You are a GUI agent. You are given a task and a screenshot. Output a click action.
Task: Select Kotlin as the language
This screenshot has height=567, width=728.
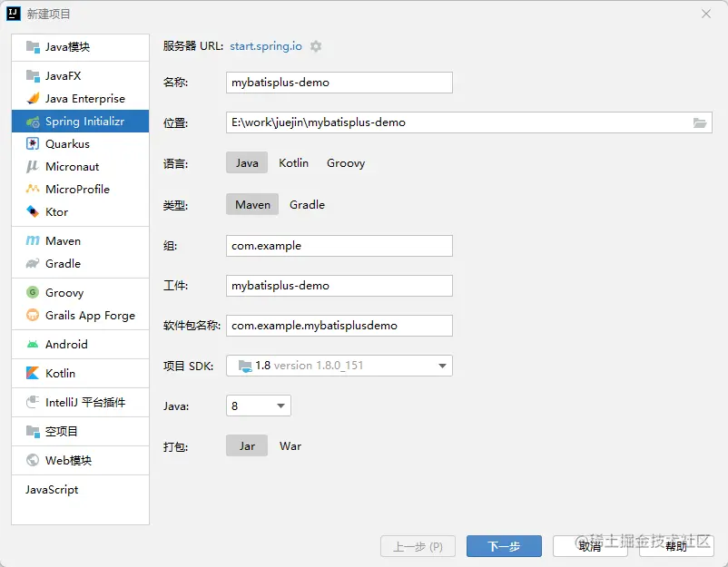[x=293, y=163]
